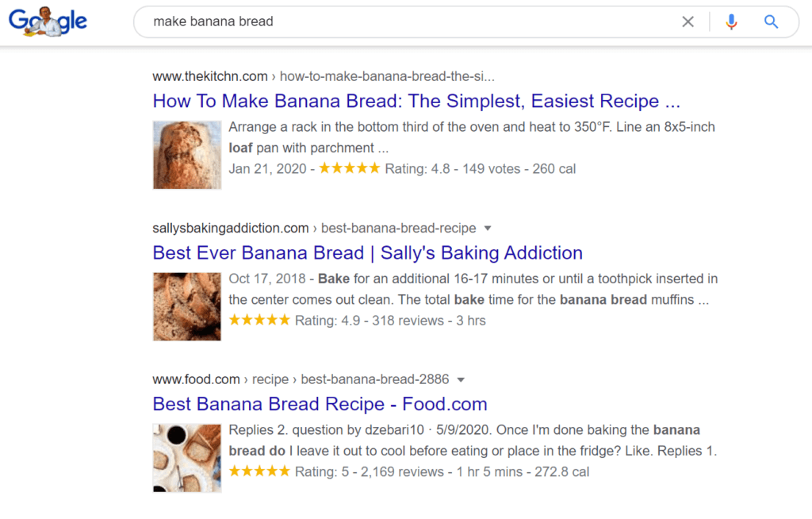Click the thekitchn result snippet text

click(472, 137)
